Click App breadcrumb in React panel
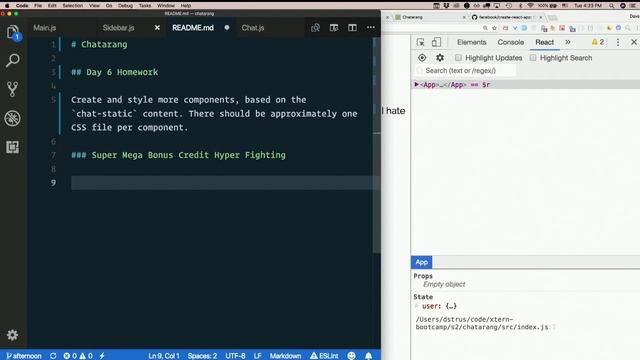The image size is (640, 360). tap(422, 262)
